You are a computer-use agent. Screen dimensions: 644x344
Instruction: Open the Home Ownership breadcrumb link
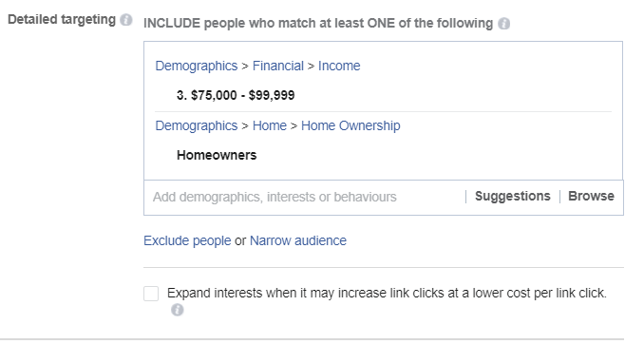[350, 125]
